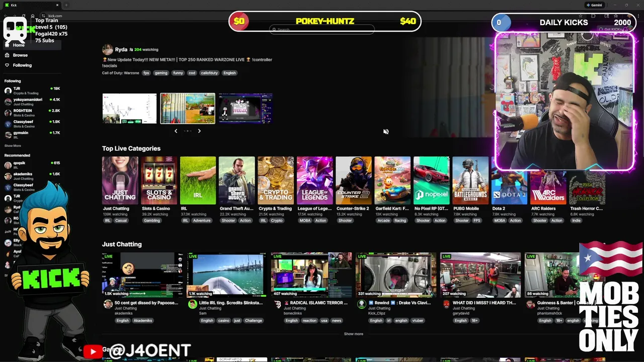The height and width of the screenshot is (362, 644).
Task: Open qoqsik recommended channel
Action: [32, 165]
